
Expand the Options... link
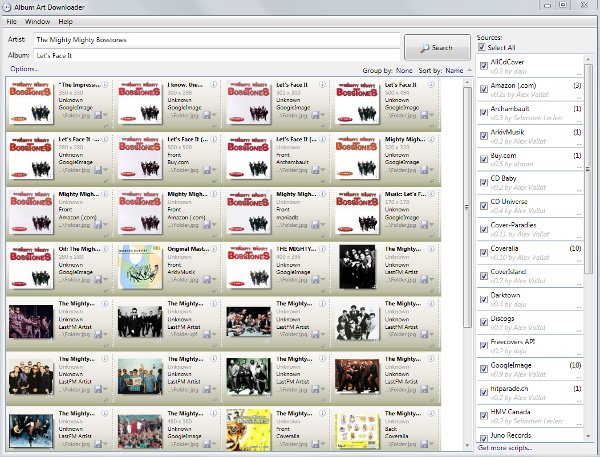(x=24, y=69)
